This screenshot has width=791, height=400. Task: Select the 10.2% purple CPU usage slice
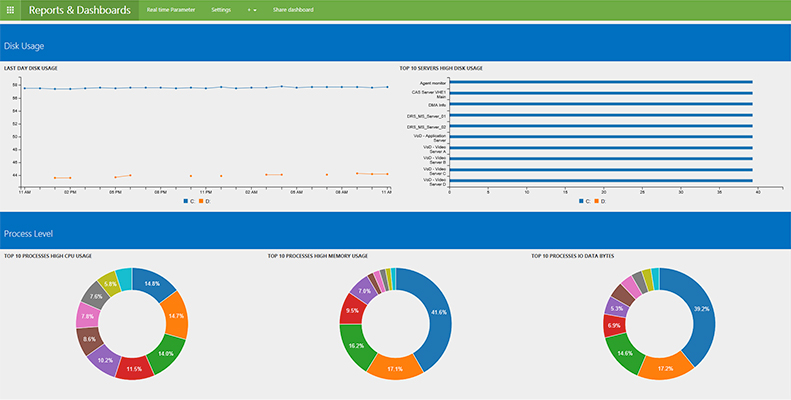(104, 359)
